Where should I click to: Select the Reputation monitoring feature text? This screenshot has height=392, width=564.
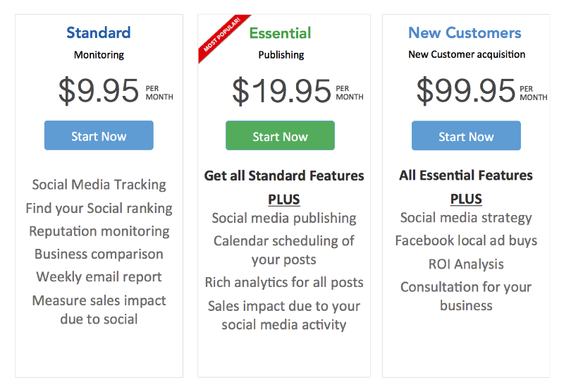click(x=99, y=231)
